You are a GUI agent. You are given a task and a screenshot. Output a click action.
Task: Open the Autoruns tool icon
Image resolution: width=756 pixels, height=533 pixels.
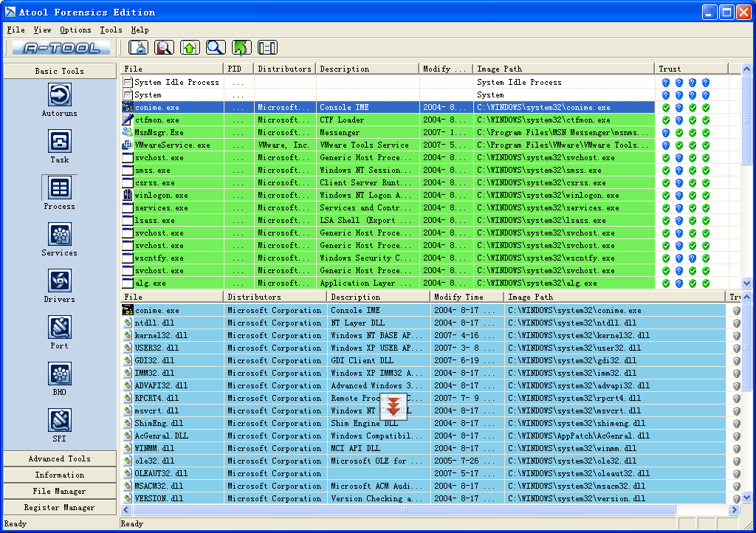[x=59, y=94]
